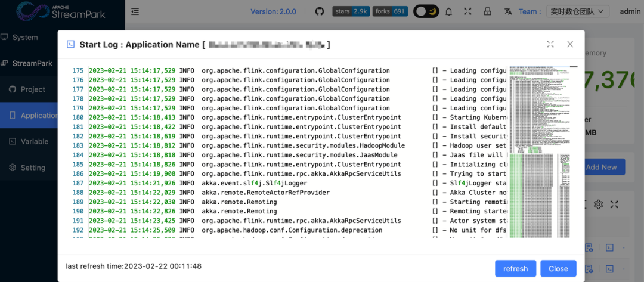Click the lock screen icon
644x282 pixels.
(487, 11)
